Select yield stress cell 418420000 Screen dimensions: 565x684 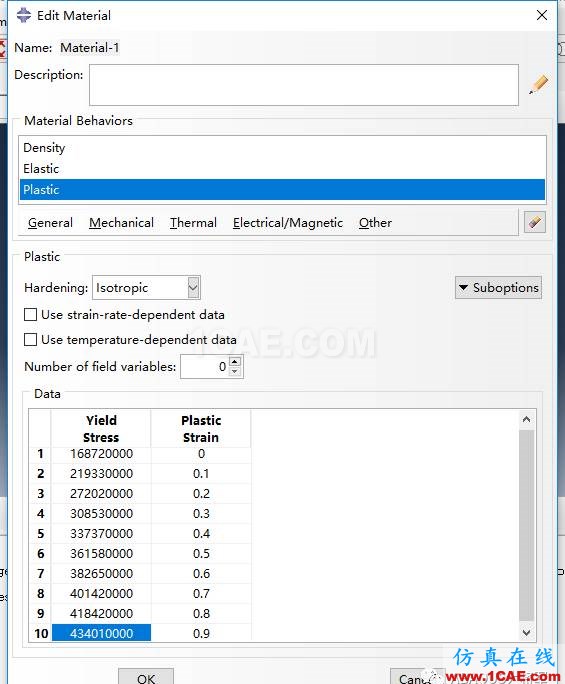[x=101, y=614]
